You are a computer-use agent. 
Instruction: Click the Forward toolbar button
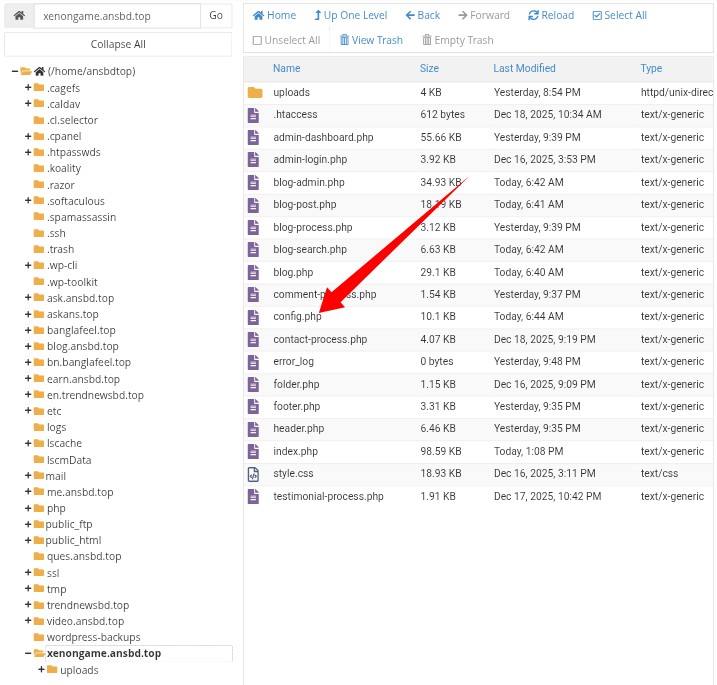click(x=484, y=16)
